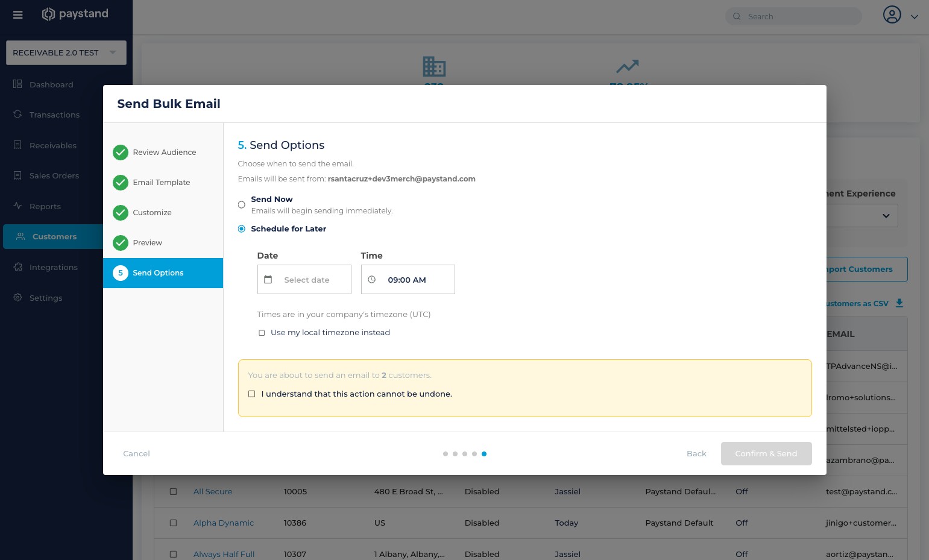Click the Settings gear icon

pyautogui.click(x=17, y=297)
